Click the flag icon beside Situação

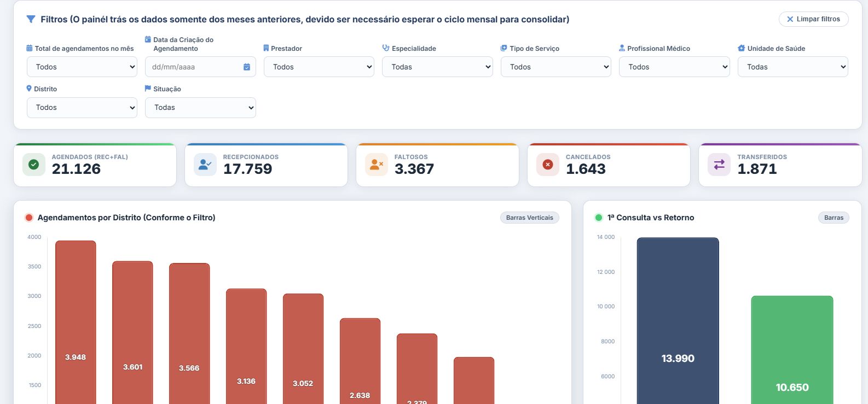pyautogui.click(x=148, y=89)
